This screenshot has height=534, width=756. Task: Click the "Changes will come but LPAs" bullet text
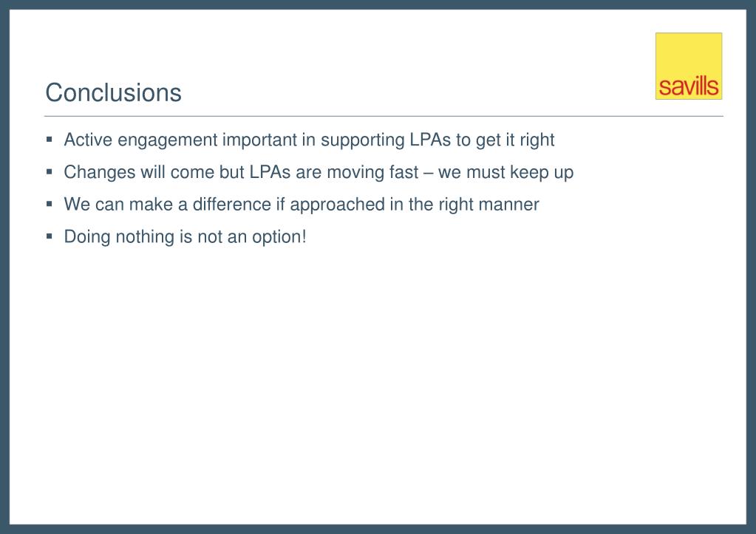pyautogui.click(x=319, y=172)
